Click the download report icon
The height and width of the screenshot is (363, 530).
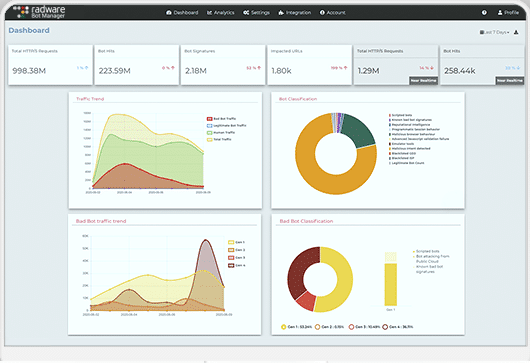(516, 32)
